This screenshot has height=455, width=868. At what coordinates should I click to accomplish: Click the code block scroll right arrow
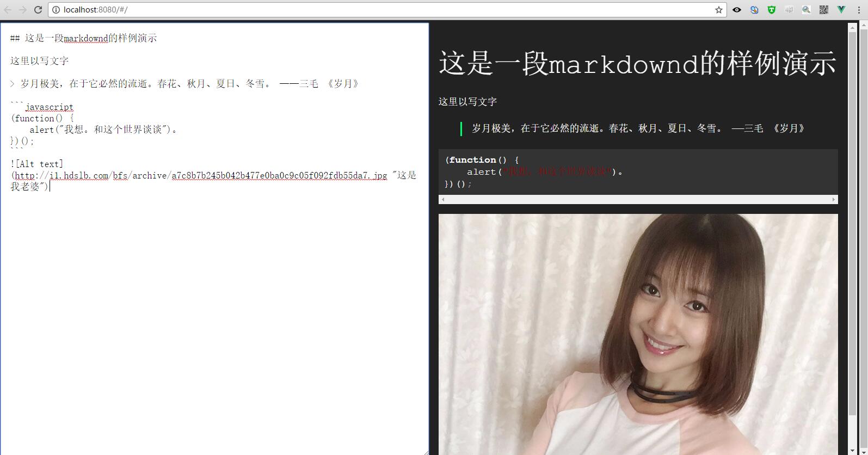pyautogui.click(x=833, y=200)
